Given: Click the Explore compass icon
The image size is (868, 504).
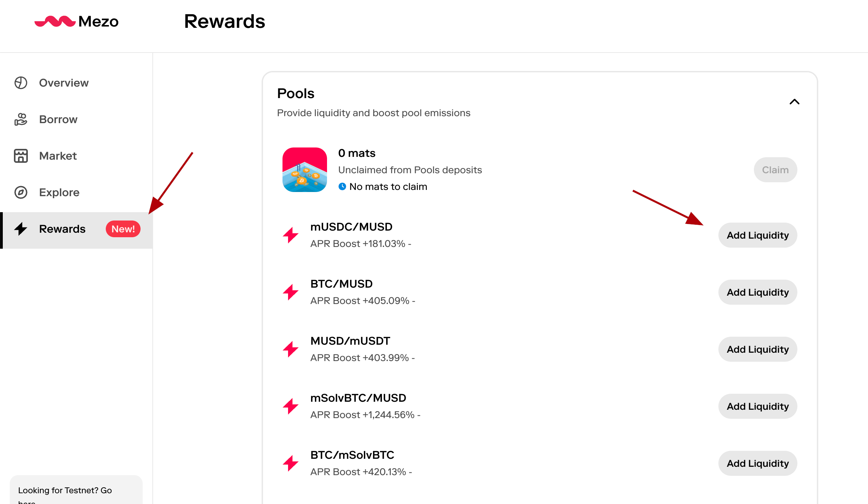Looking at the screenshot, I should 21,192.
